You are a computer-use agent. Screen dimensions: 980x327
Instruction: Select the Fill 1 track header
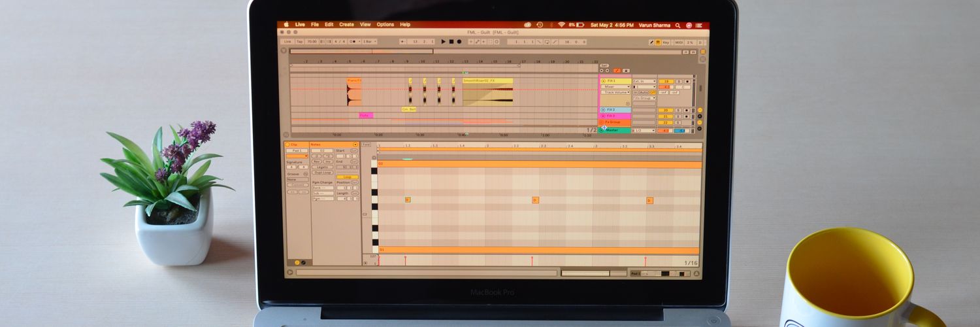tap(615, 81)
